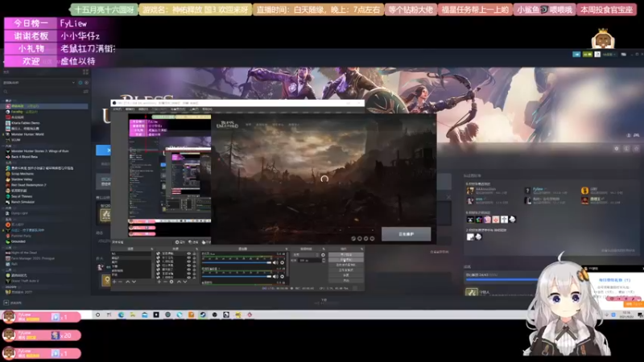Toggle lock icon of sixth OBS source

click(x=194, y=274)
